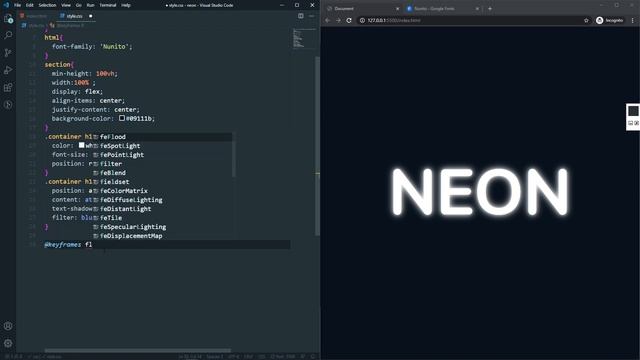The width and height of the screenshot is (640, 360).
Task: Select feBlend autocomplete suggestion
Action: click(x=162, y=173)
